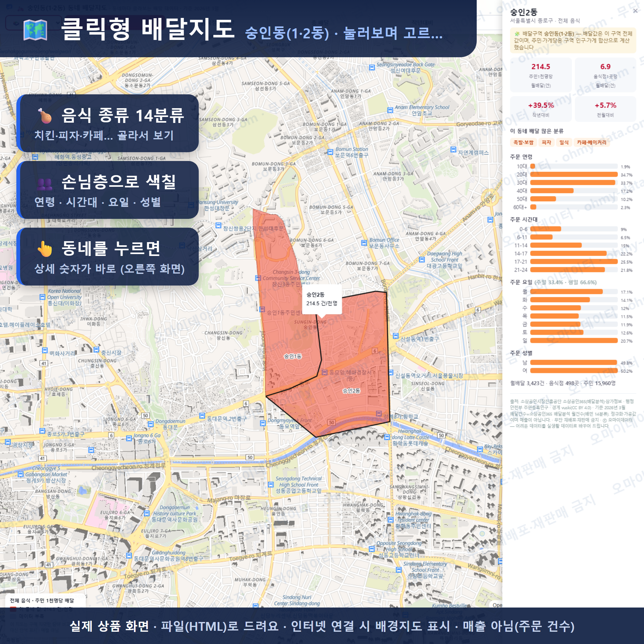Select the Hwanghak-dong resident center stop icon
Screen dimensions: 644x644
[x=391, y=519]
